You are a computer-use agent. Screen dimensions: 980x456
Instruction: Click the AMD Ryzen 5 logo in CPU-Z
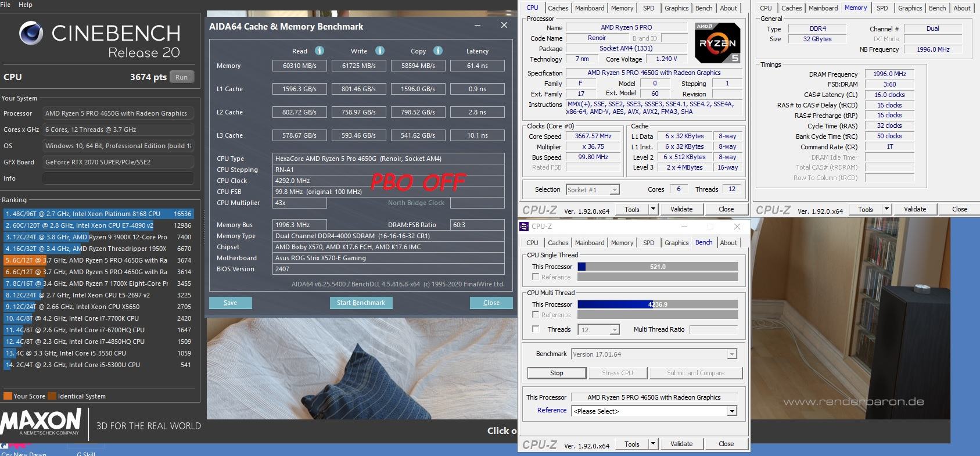click(717, 43)
